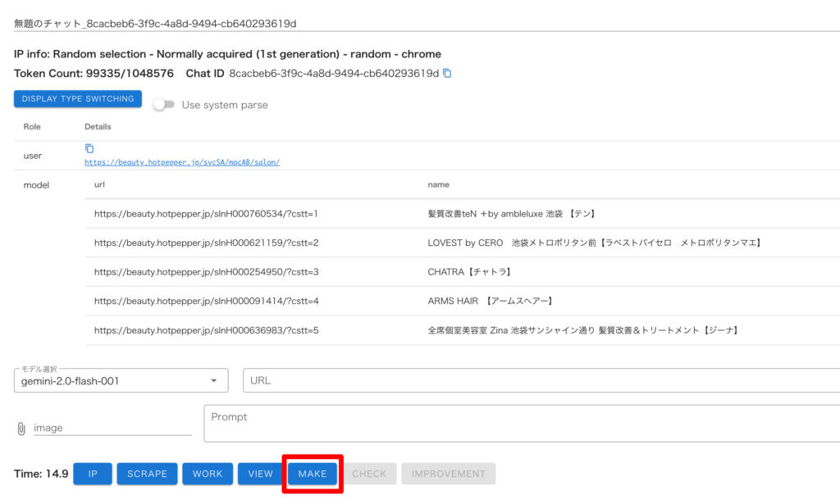840x504 pixels.
Task: Click the URL cell ending in cstt=1
Action: point(206,214)
